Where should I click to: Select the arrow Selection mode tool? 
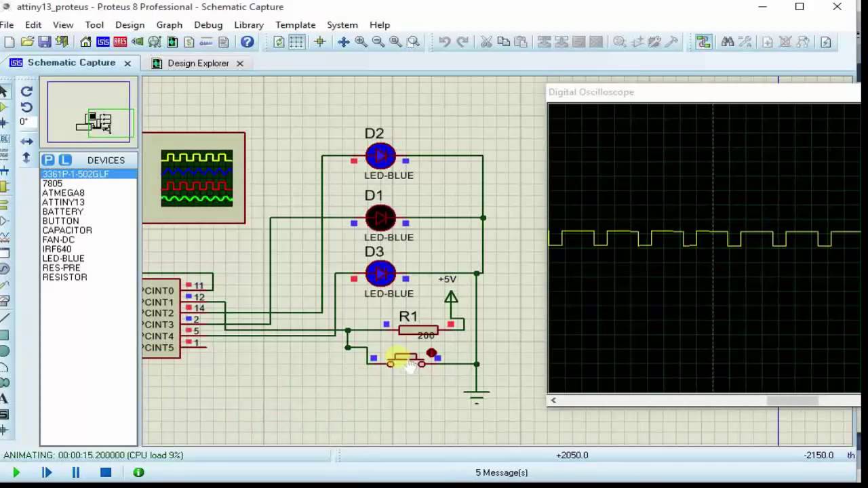point(3,91)
